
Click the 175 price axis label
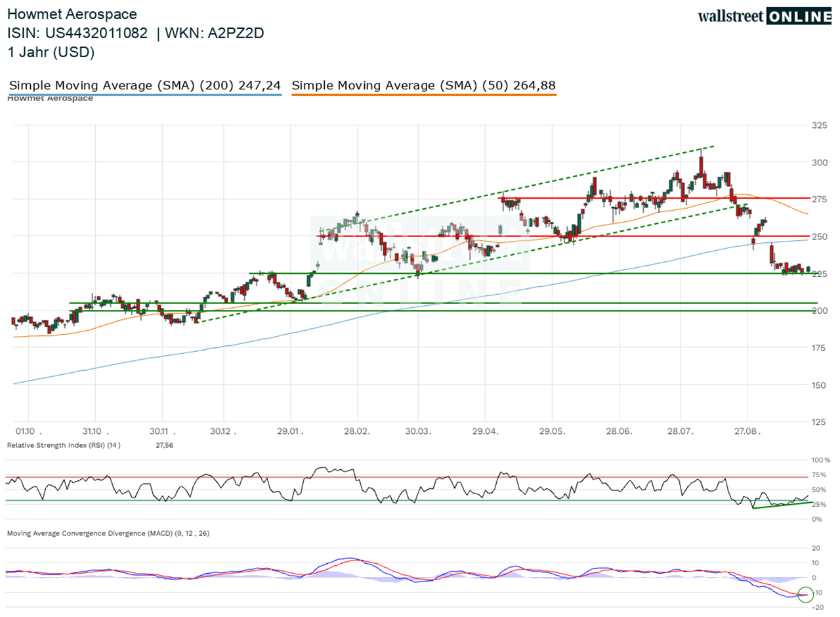(820, 348)
